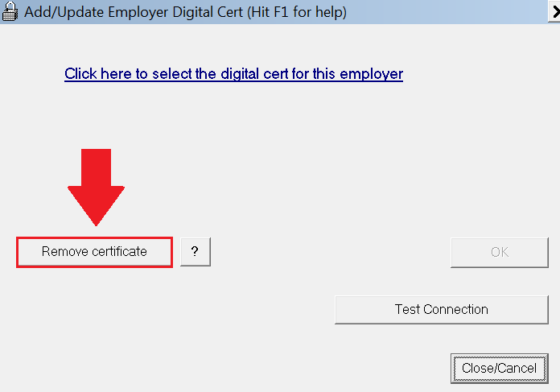
Task: Choose the blue underlined digital cert hyperlink
Action: tap(233, 74)
